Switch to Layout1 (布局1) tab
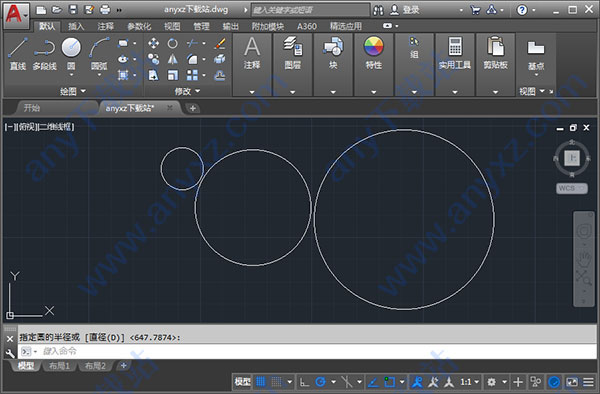600x394 pixels. click(x=59, y=366)
